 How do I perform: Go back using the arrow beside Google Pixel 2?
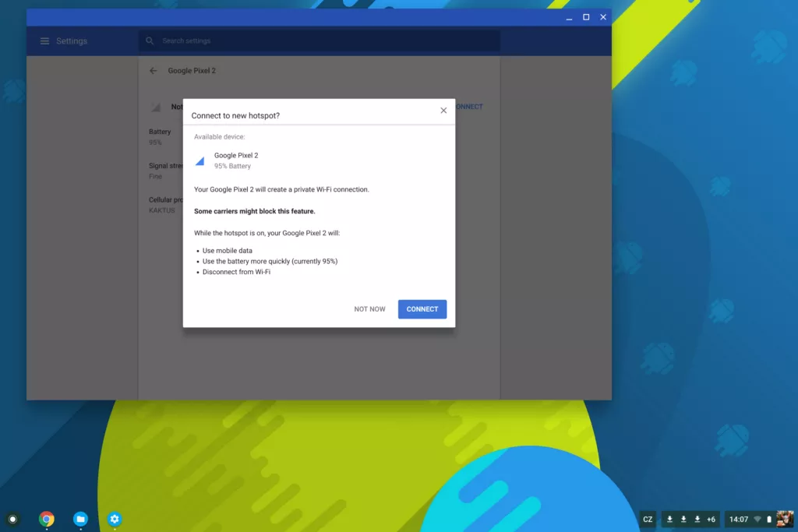pos(154,71)
